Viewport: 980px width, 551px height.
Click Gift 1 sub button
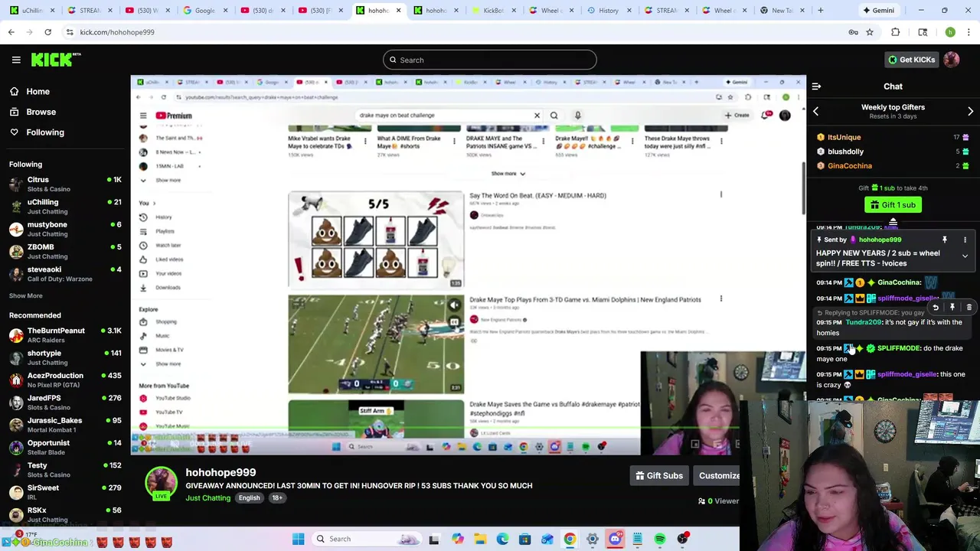pyautogui.click(x=893, y=205)
